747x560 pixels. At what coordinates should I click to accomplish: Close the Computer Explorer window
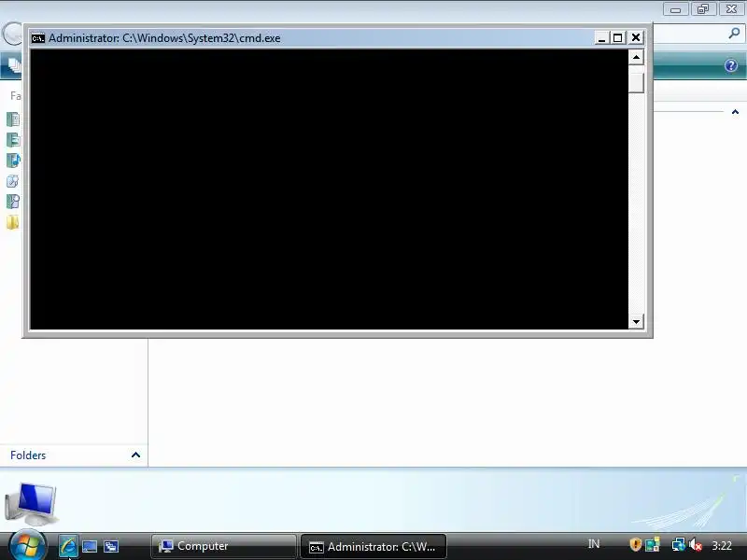pyautogui.click(x=731, y=9)
